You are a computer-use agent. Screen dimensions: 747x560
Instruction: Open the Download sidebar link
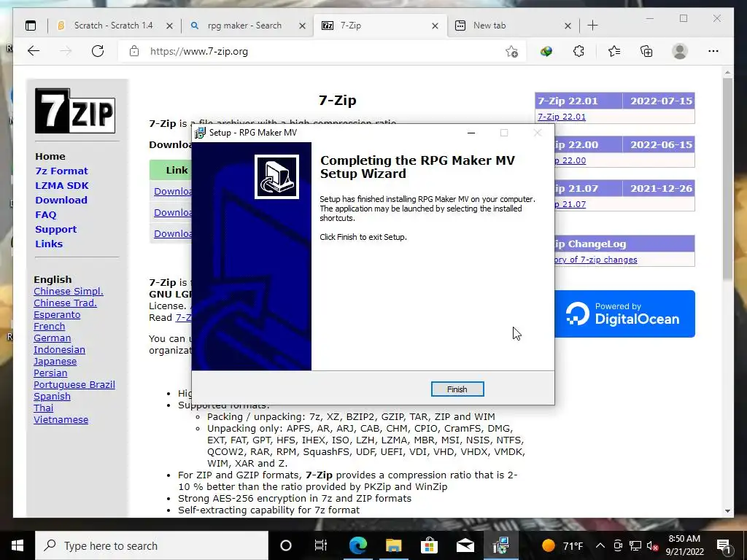click(x=61, y=200)
